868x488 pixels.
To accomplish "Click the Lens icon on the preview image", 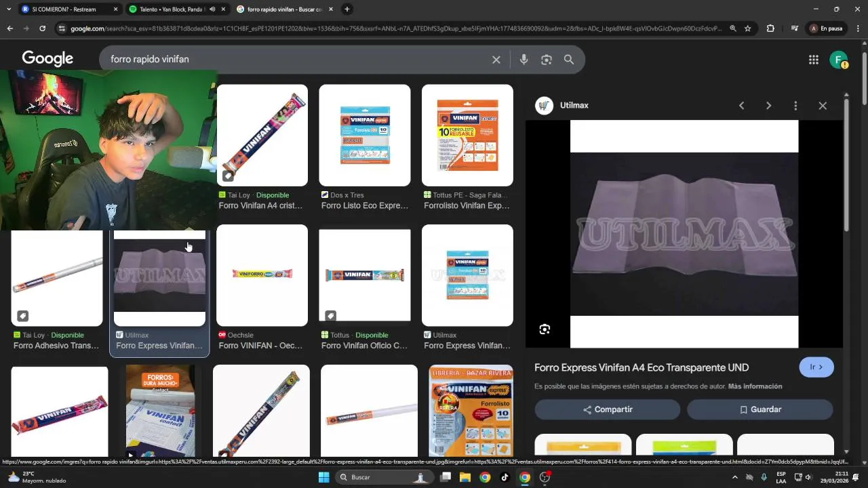I will (x=545, y=329).
